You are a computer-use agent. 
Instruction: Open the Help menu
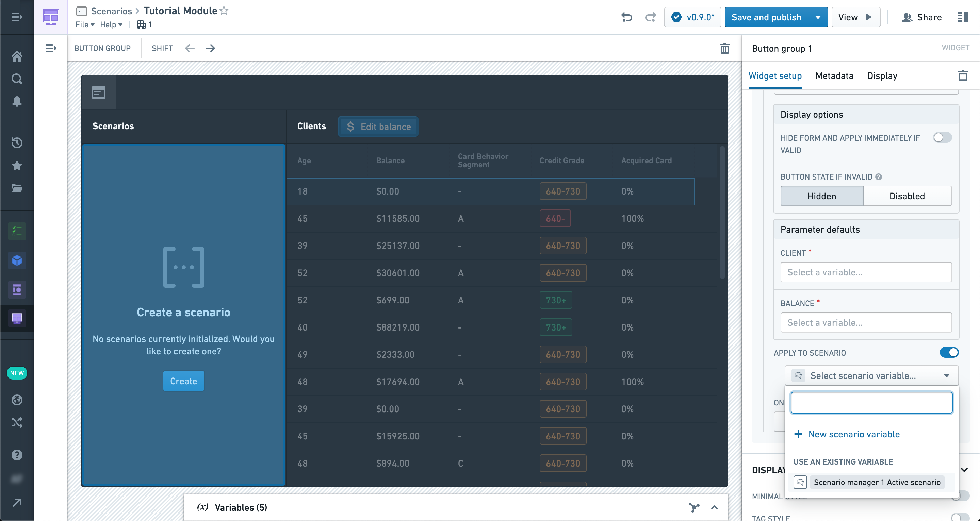(x=111, y=24)
